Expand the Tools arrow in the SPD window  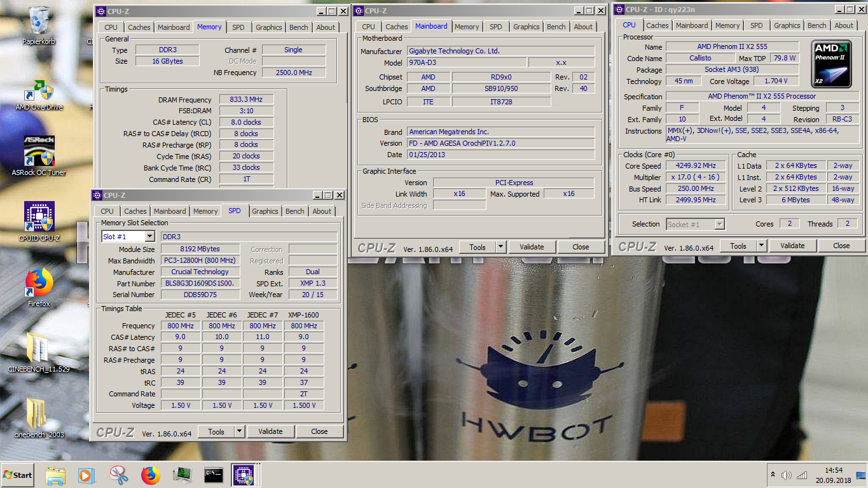point(239,431)
